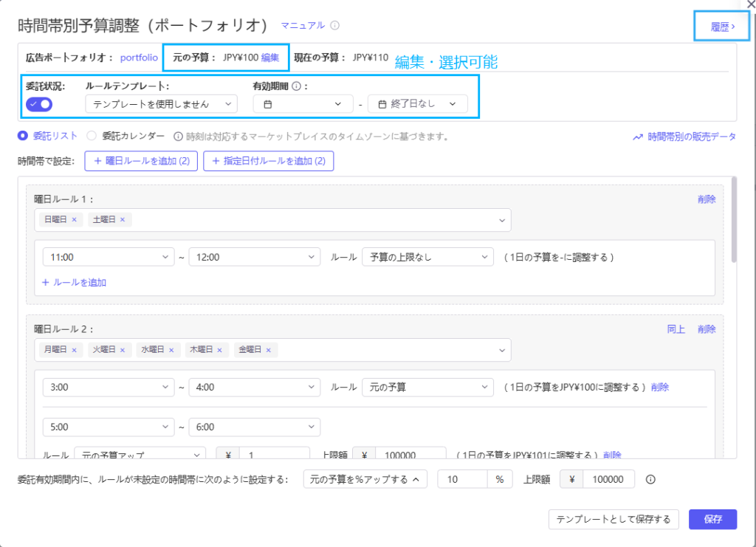Open the ルールテンプレート dropdown
Viewport: 756px width, 547px height.
[x=161, y=104]
